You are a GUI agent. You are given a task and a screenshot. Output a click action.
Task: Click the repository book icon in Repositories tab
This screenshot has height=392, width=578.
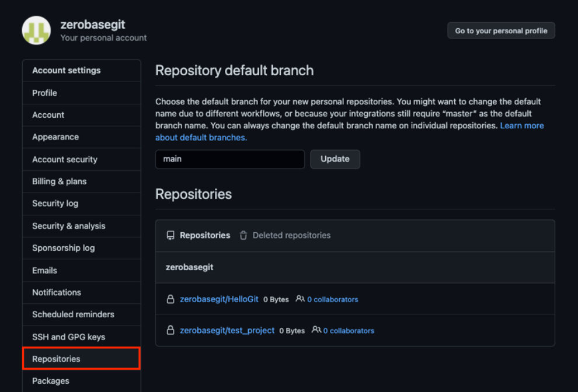[170, 236]
